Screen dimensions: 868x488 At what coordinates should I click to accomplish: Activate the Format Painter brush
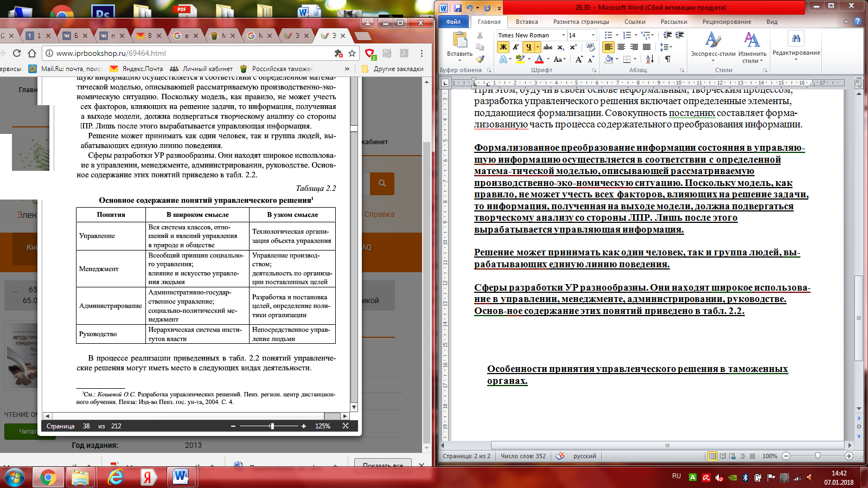(480, 59)
